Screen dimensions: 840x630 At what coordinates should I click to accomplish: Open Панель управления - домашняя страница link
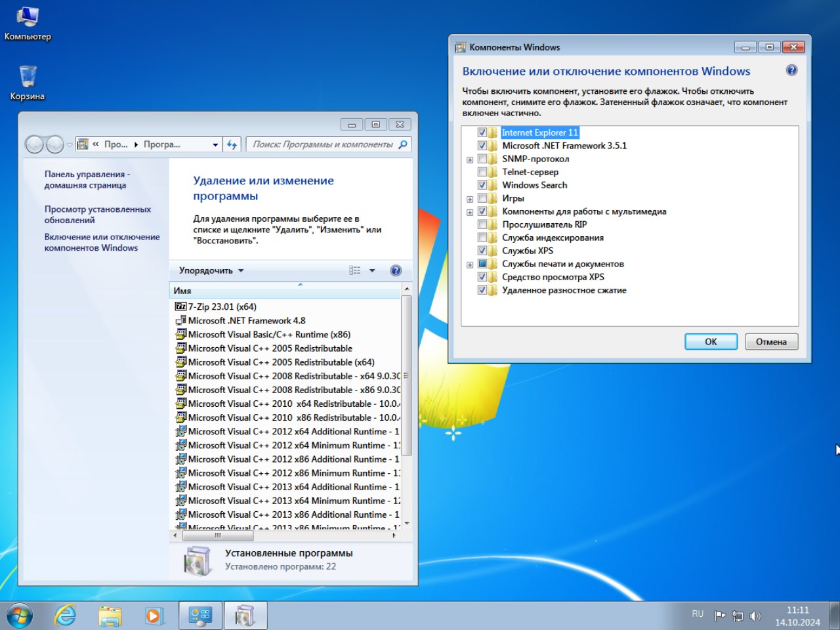tap(87, 180)
